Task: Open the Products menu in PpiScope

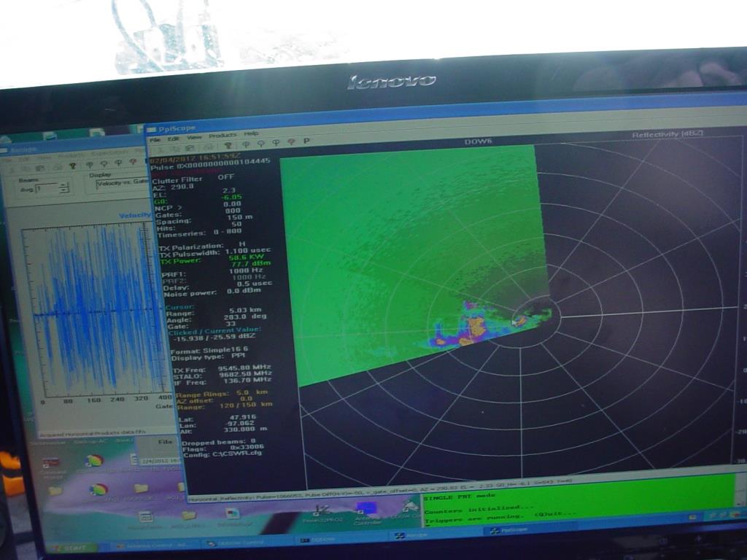Action: 222,135
